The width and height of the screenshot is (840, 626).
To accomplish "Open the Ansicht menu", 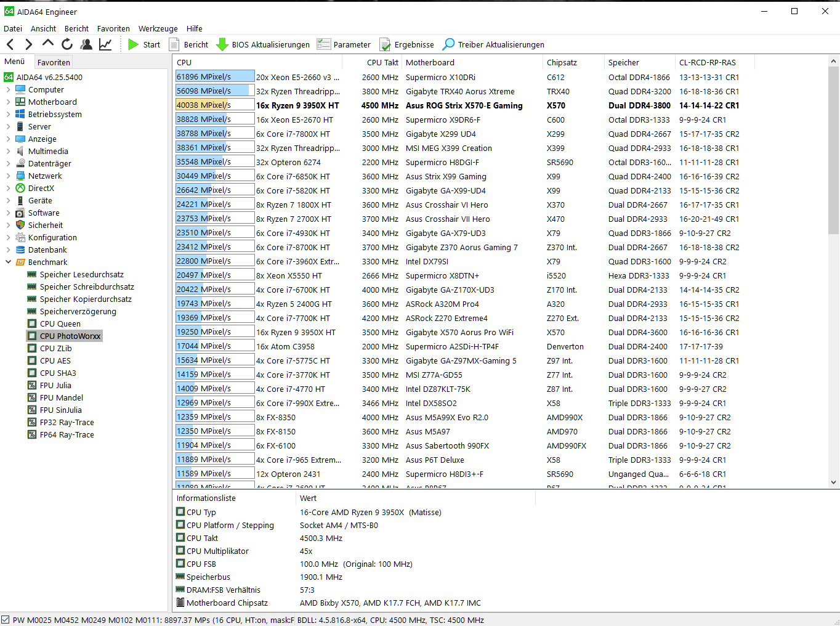I will 43,28.
